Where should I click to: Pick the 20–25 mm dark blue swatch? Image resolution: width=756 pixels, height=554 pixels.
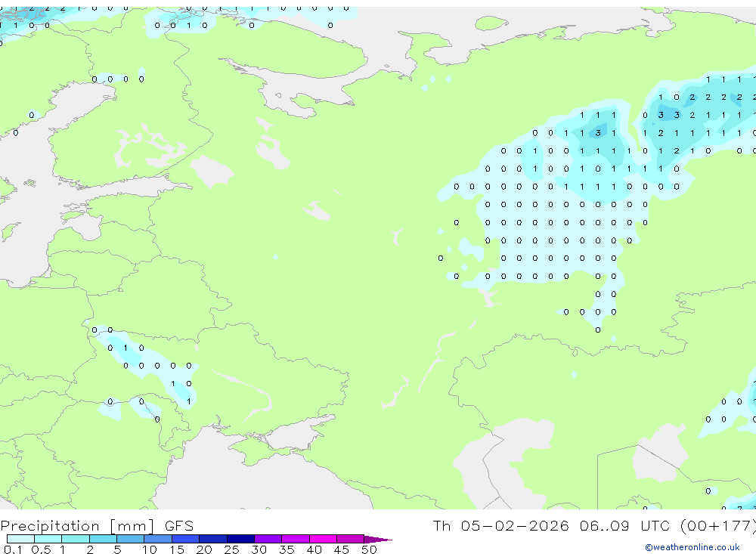click(212, 539)
